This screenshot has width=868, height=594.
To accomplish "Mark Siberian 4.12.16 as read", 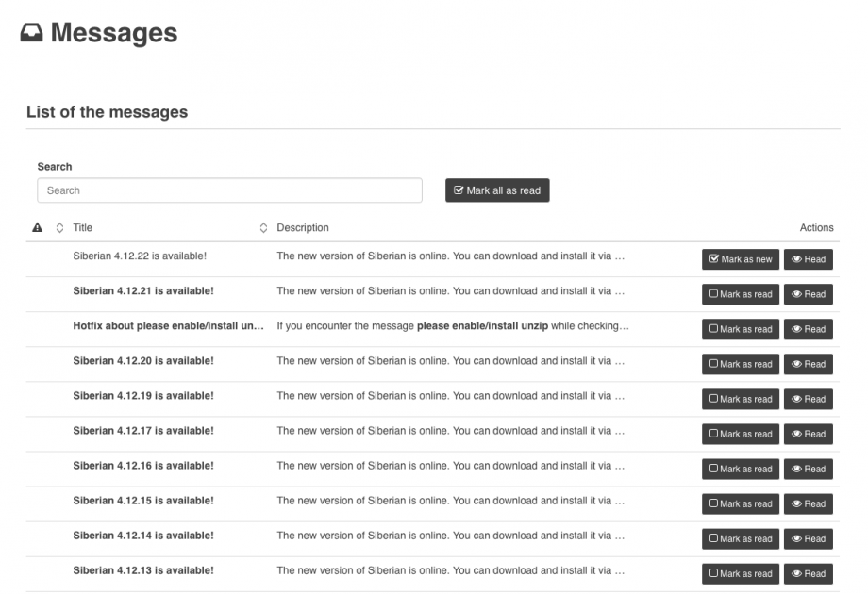I will pyautogui.click(x=740, y=469).
